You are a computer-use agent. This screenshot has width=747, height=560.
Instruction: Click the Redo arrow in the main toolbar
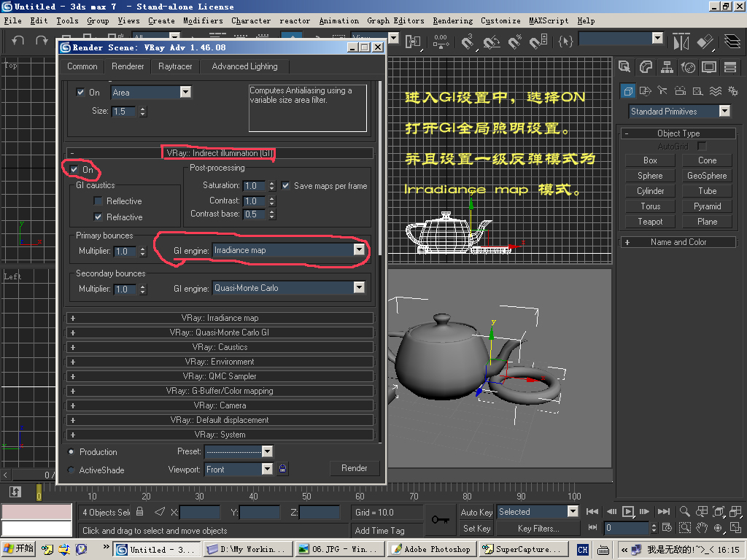coord(42,41)
